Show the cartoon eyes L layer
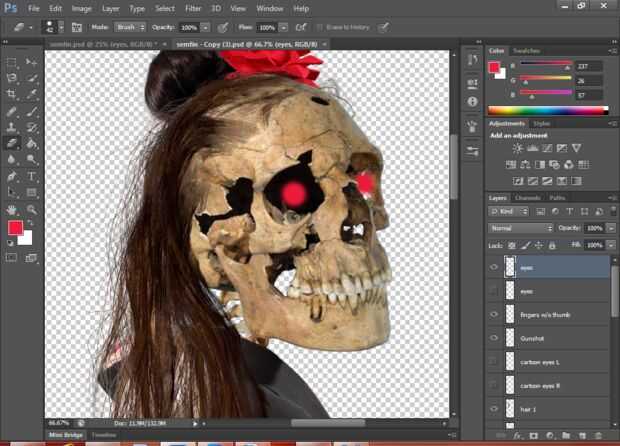Image resolution: width=620 pixels, height=446 pixels. click(494, 362)
